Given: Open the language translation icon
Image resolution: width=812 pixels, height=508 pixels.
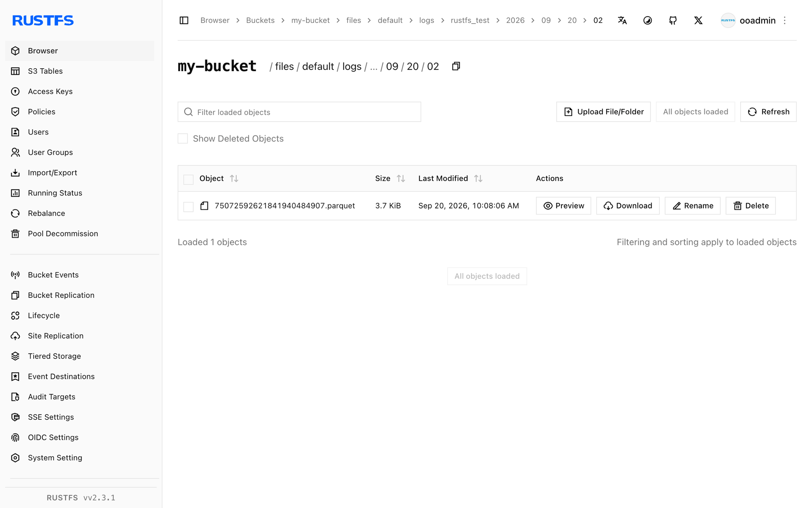Looking at the screenshot, I should coord(622,20).
